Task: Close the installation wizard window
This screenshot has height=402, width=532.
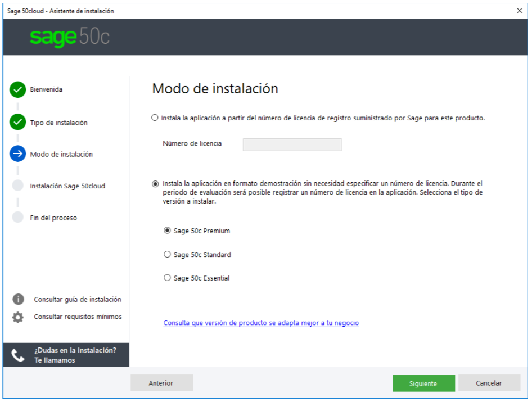Action: tap(520, 11)
